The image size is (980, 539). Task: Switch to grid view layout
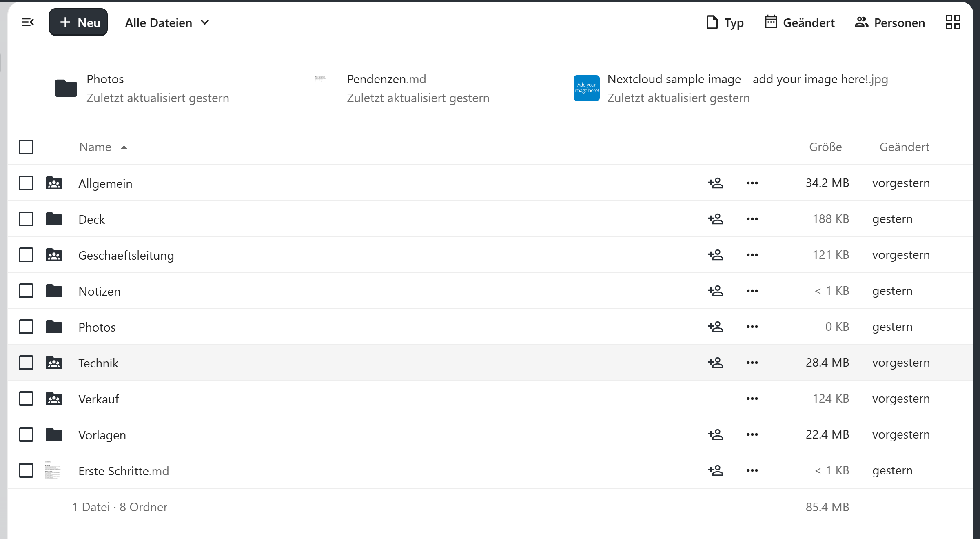[x=953, y=22]
